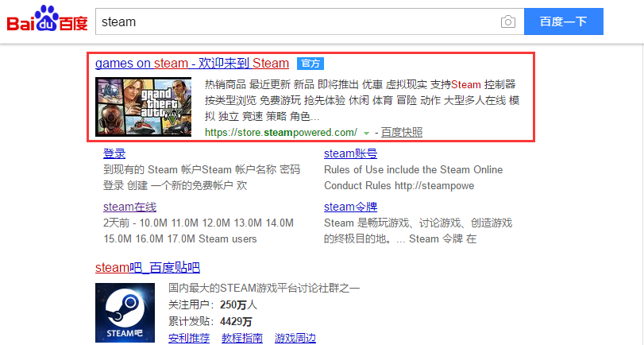Open the Grand Theft Auto thumbnail image
This screenshot has width=644, height=345.
coord(144,107)
